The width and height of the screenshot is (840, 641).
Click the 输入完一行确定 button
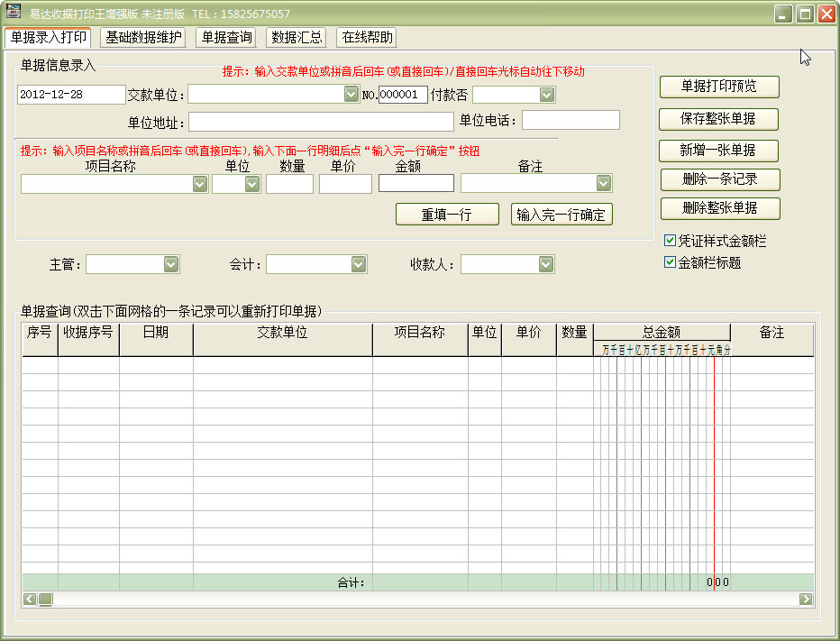pyautogui.click(x=562, y=215)
